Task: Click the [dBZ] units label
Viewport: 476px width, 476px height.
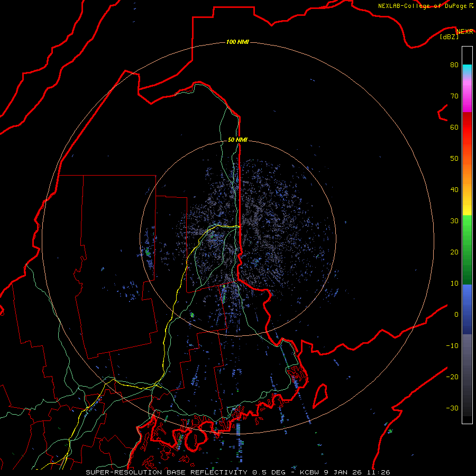Action: tap(449, 36)
